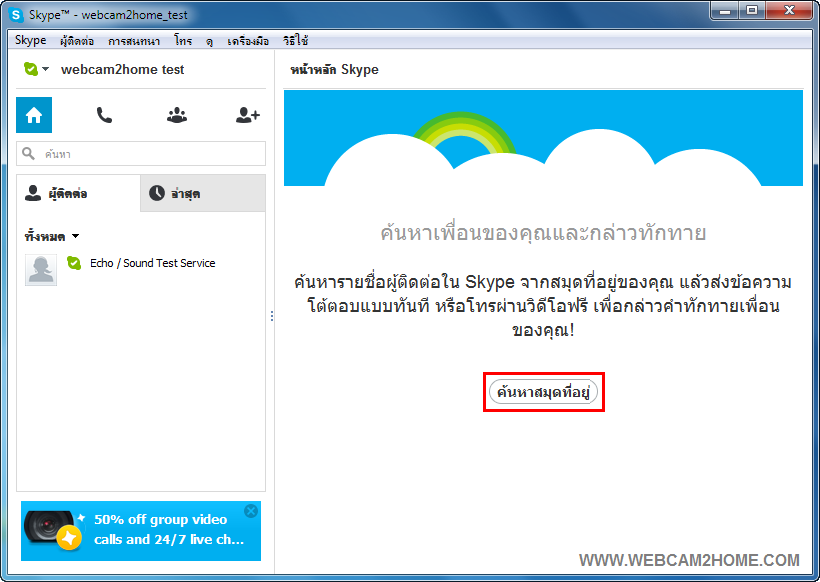This screenshot has height=582, width=820.
Task: Select Echo / Sound Test Service contact
Action: tap(152, 263)
